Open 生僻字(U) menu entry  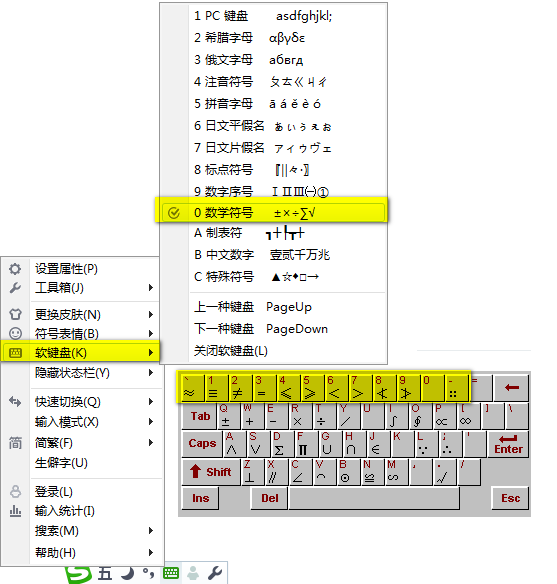(x=80, y=463)
